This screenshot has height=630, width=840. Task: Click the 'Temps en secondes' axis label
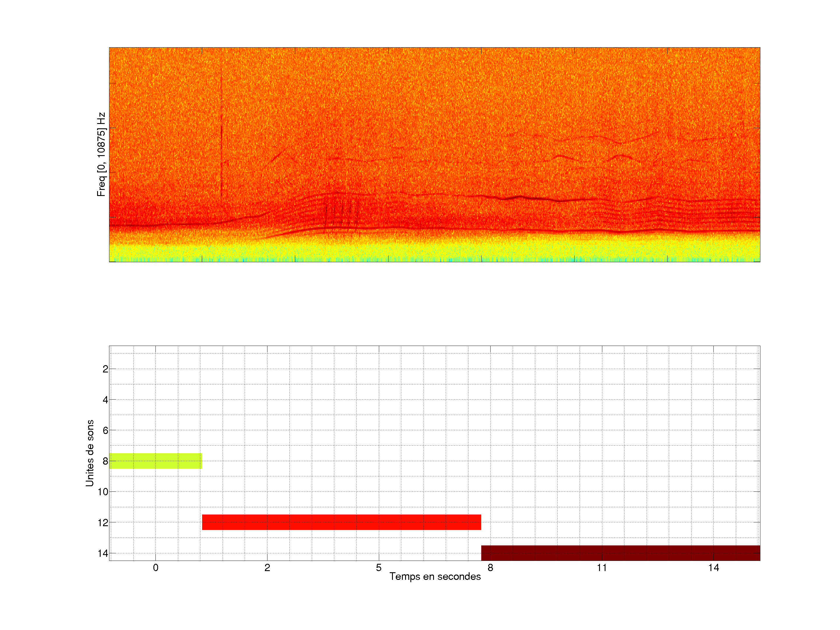pyautogui.click(x=435, y=576)
